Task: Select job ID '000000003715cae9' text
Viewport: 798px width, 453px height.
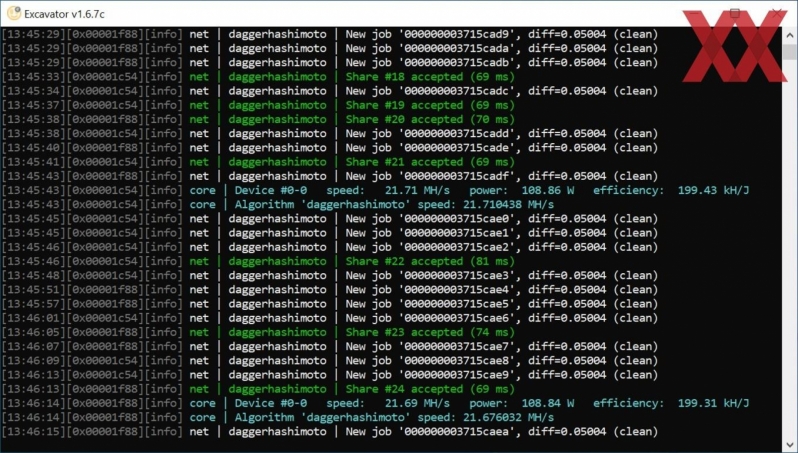Action: click(461, 375)
